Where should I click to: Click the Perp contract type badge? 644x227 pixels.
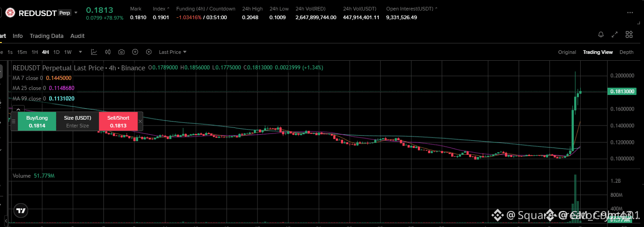pos(64,13)
